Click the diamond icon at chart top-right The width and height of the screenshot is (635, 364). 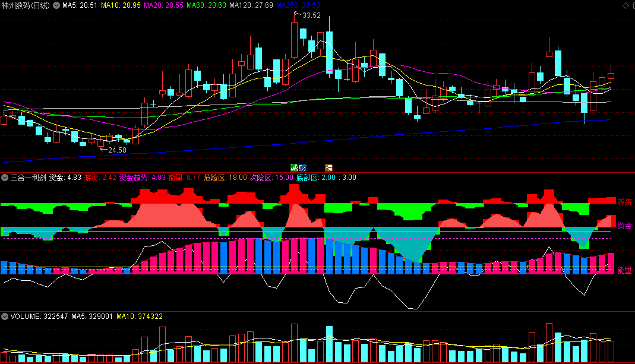tap(625, 5)
